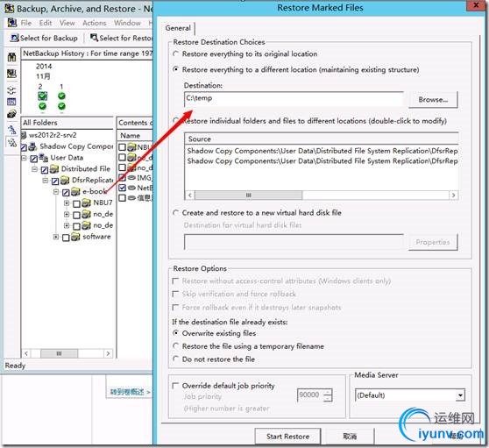Close the Restore Marked Files dialog
The width and height of the screenshot is (489, 448).
click(x=476, y=5)
